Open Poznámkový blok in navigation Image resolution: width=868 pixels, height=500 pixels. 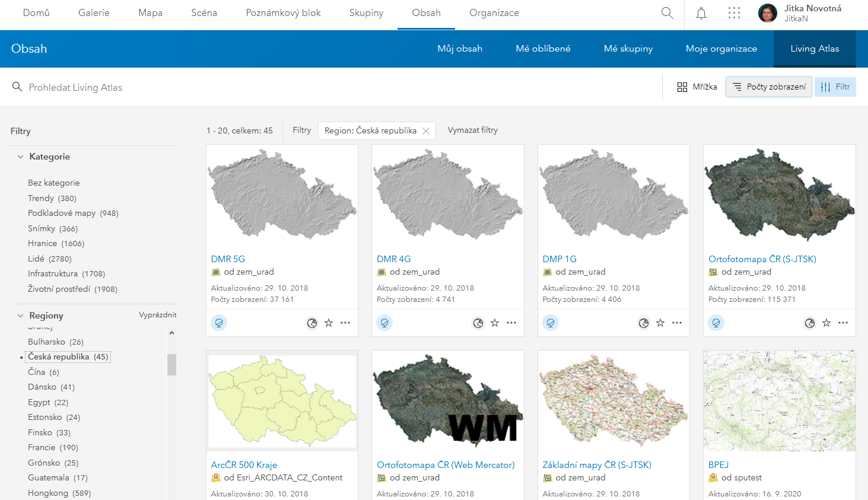point(284,13)
